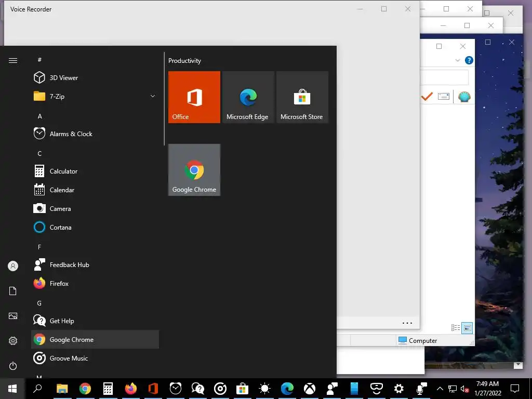The height and width of the screenshot is (399, 532).
Task: Expand the Start menu hamburger navigation
Action: (x=13, y=60)
